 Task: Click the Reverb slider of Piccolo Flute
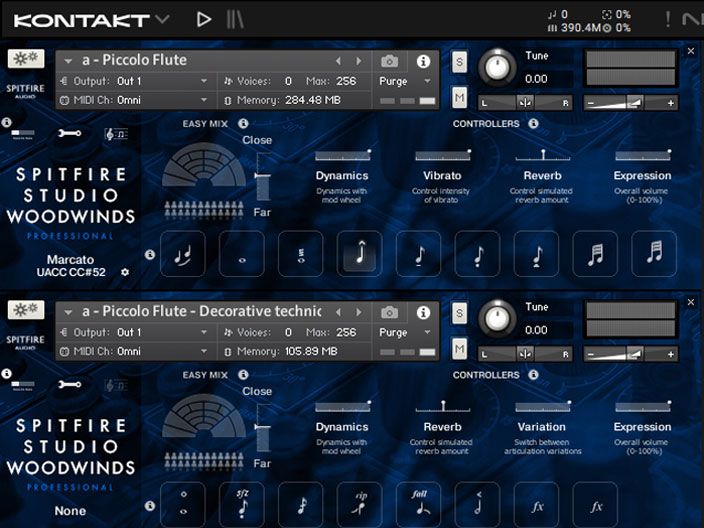coord(543,155)
